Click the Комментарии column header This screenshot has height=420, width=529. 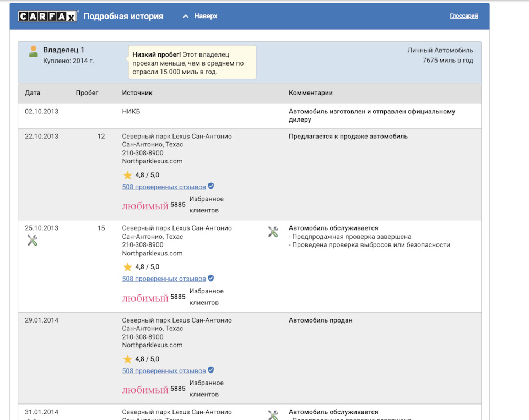(x=310, y=92)
